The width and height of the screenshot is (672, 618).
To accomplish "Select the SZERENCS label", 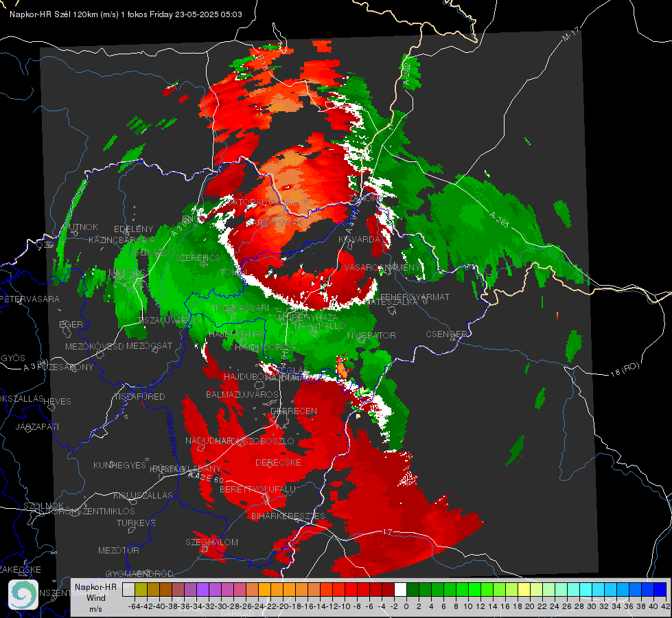I will coord(198,257).
